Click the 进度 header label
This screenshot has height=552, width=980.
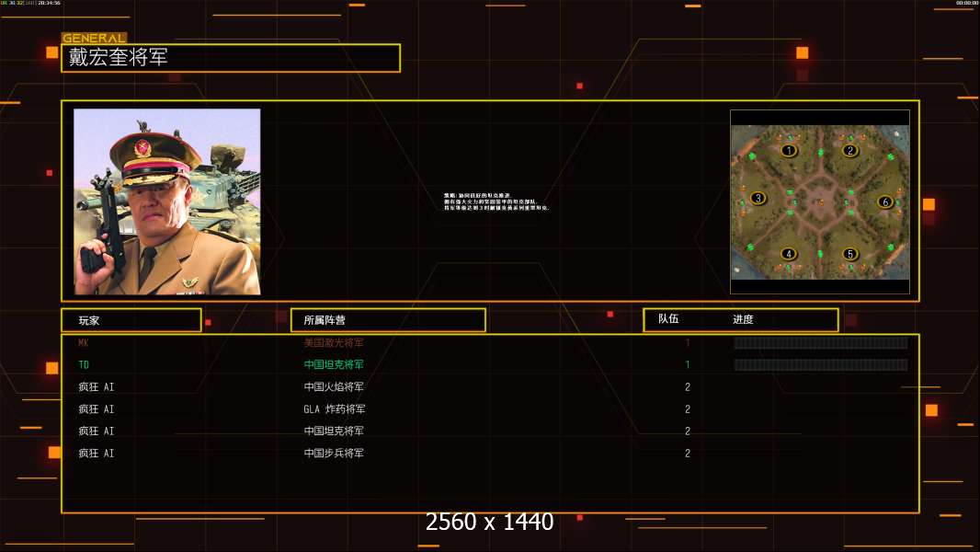(743, 319)
